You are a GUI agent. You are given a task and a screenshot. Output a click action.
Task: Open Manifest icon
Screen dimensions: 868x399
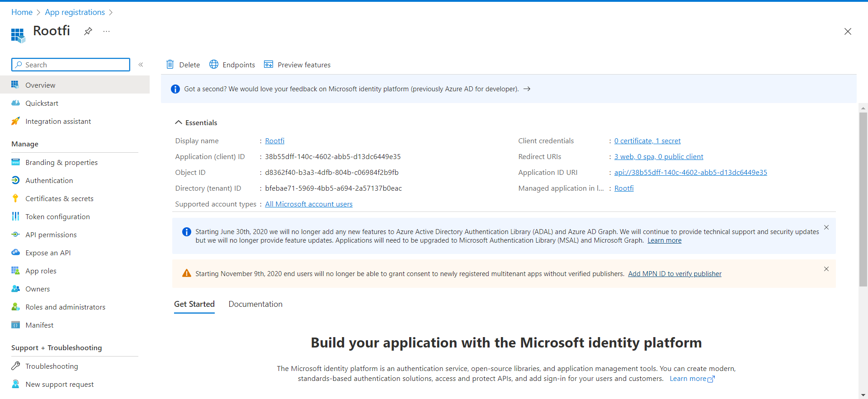pyautogui.click(x=15, y=325)
